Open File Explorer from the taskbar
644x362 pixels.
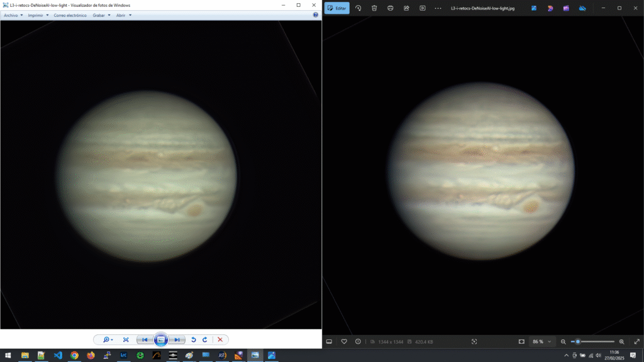25,356
